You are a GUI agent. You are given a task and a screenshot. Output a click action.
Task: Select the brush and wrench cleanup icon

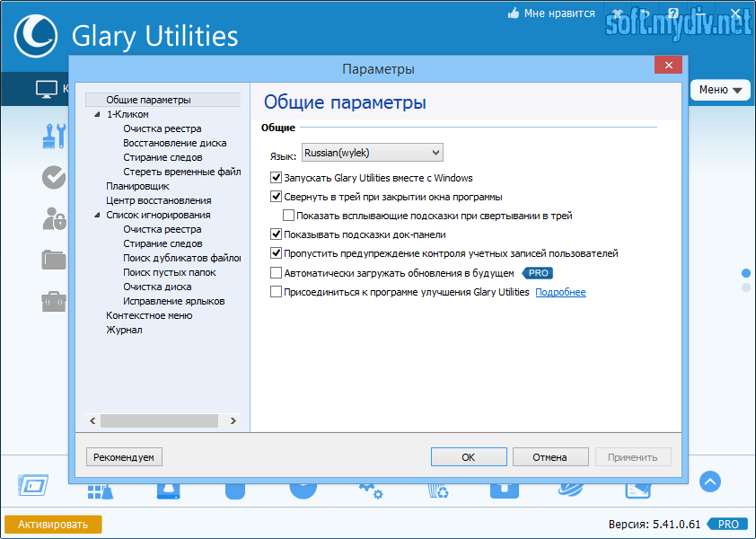(54, 136)
